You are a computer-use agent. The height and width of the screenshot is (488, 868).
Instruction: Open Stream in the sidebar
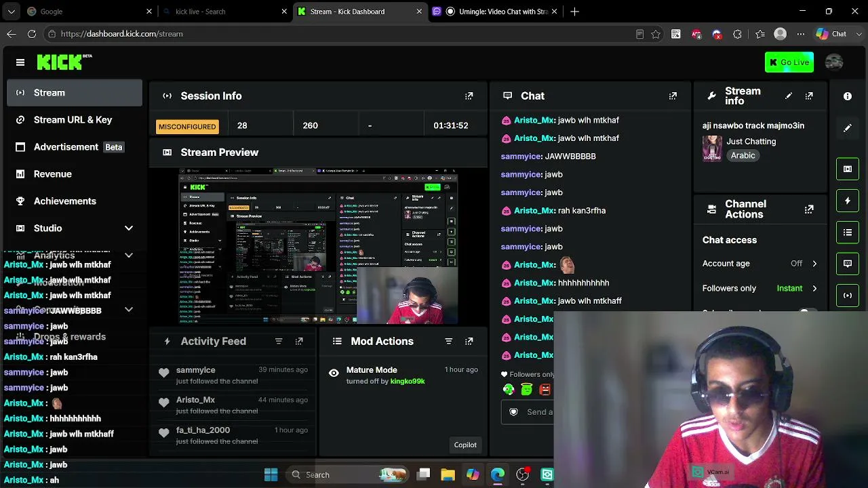tap(75, 93)
